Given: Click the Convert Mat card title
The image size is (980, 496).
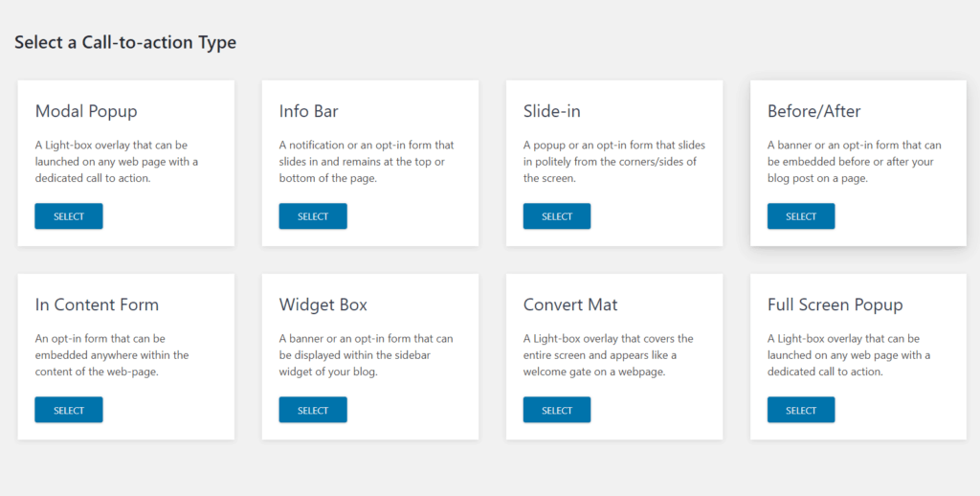Looking at the screenshot, I should pyautogui.click(x=570, y=304).
